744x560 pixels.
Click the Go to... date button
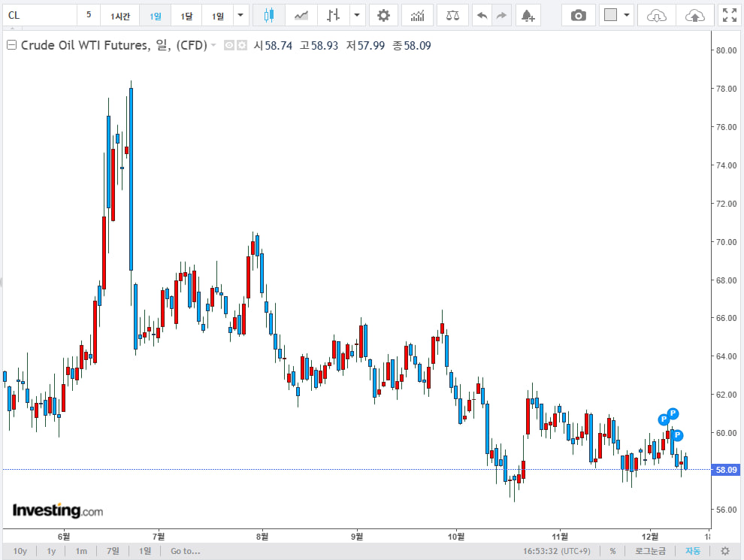click(x=185, y=551)
